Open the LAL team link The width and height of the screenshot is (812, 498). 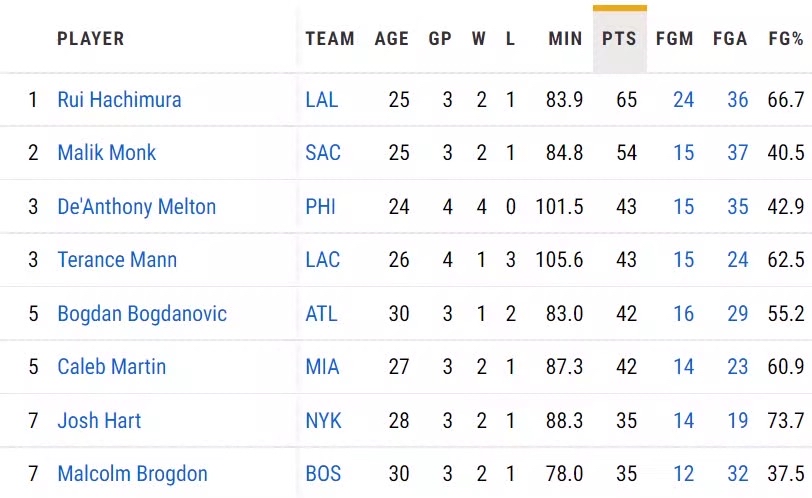[x=322, y=100]
